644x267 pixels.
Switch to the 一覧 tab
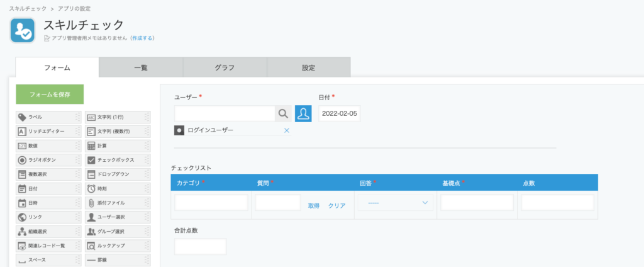(x=141, y=67)
